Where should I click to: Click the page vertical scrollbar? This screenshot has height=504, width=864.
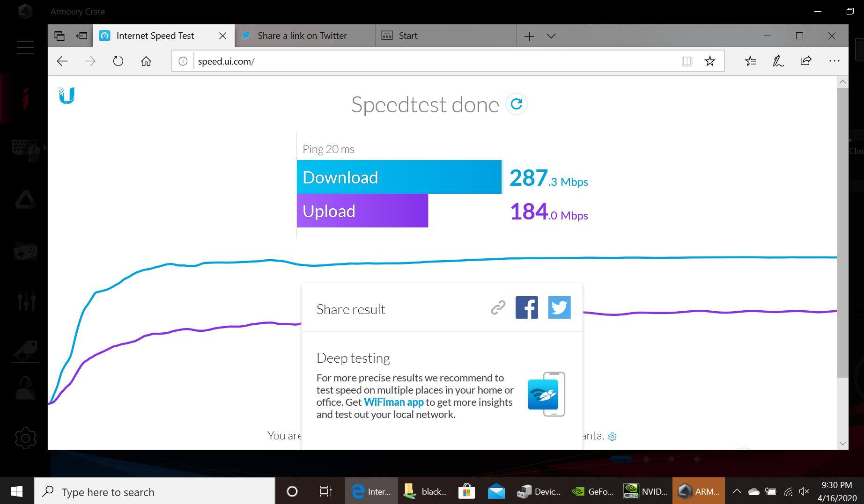(x=842, y=234)
